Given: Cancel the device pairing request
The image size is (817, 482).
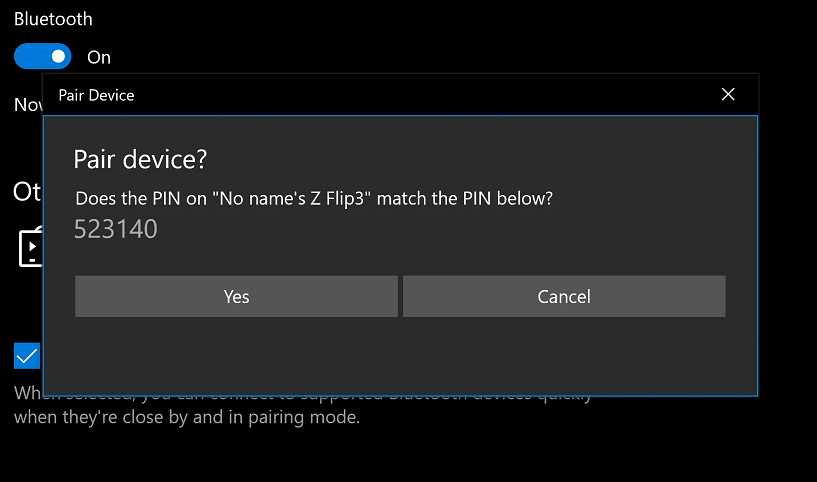Looking at the screenshot, I should point(564,296).
